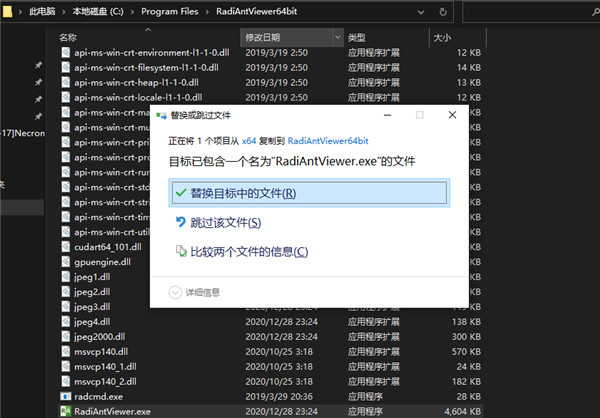Sort by the Type column header
Viewport: 600px width, 418px height.
[x=357, y=38]
